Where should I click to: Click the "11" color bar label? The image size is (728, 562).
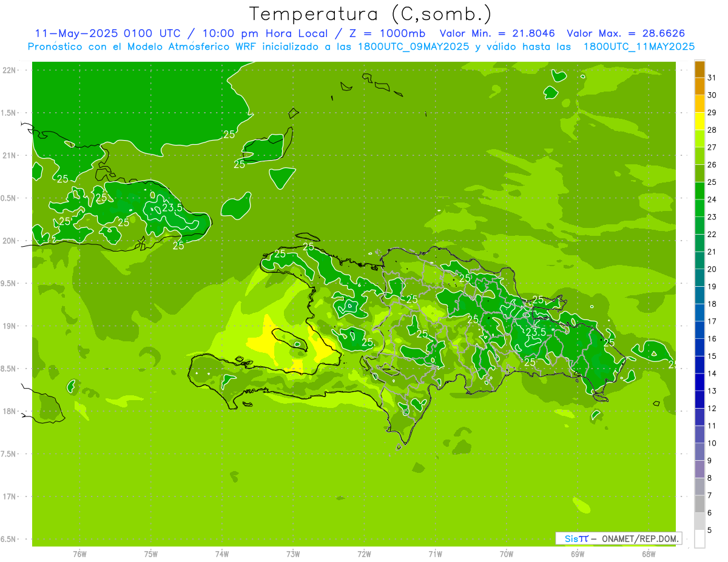pos(712,426)
